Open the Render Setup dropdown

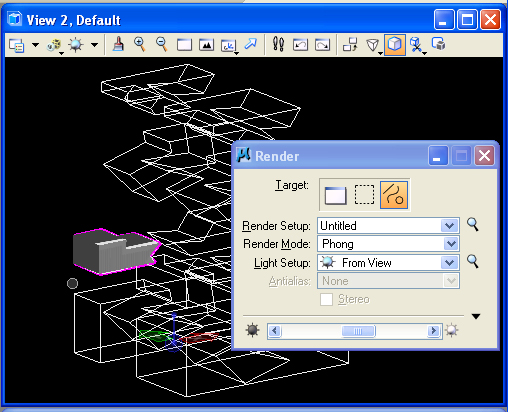(x=449, y=226)
